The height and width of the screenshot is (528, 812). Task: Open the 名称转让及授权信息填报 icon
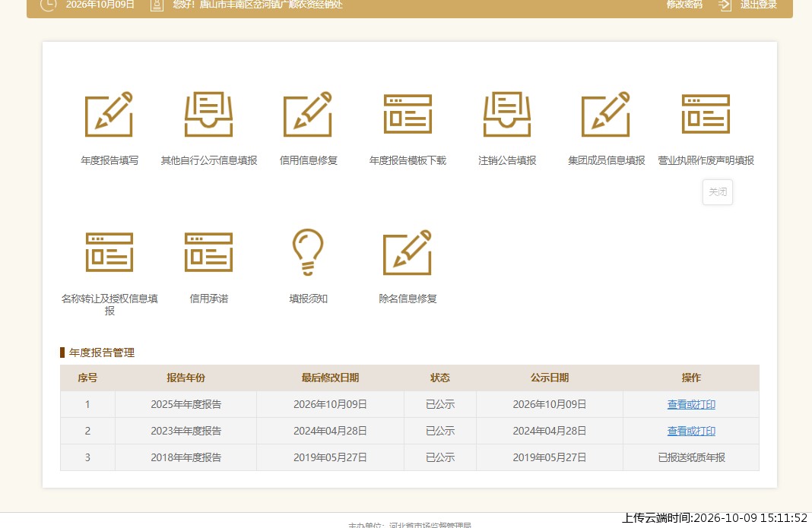pos(109,252)
